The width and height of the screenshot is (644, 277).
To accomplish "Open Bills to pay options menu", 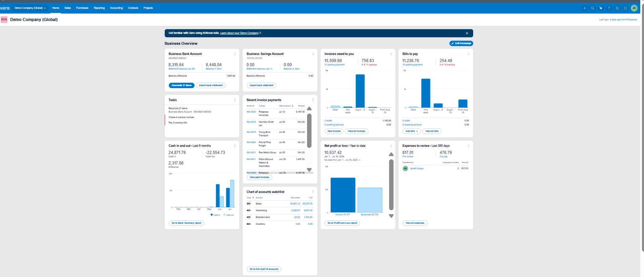I will (x=469, y=54).
